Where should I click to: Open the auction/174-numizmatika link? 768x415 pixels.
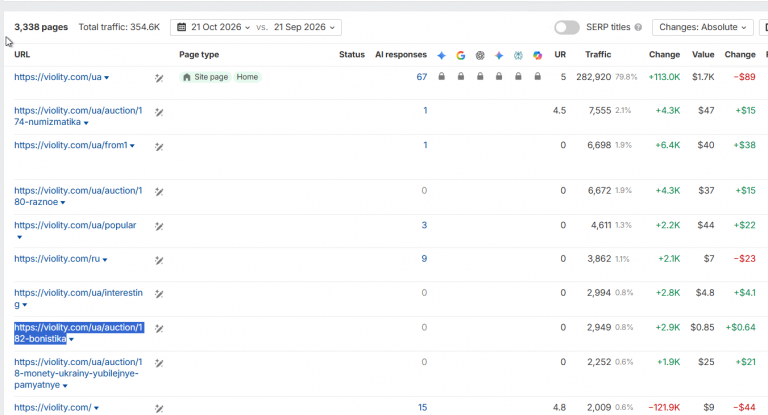pos(78,116)
